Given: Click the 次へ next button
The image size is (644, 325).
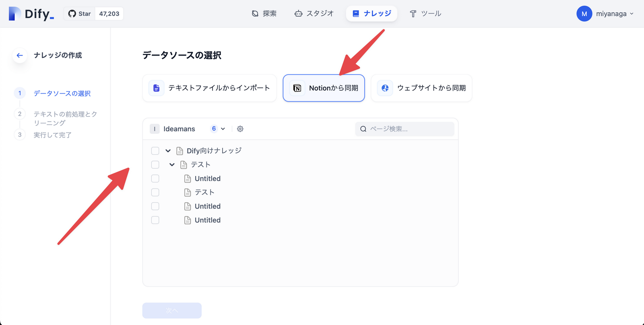Looking at the screenshot, I should point(172,311).
